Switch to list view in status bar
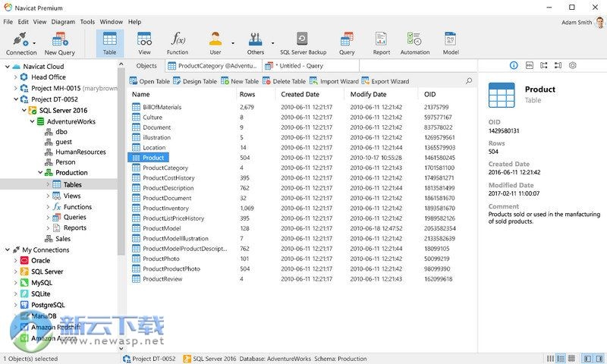The image size is (607, 364). click(561, 359)
